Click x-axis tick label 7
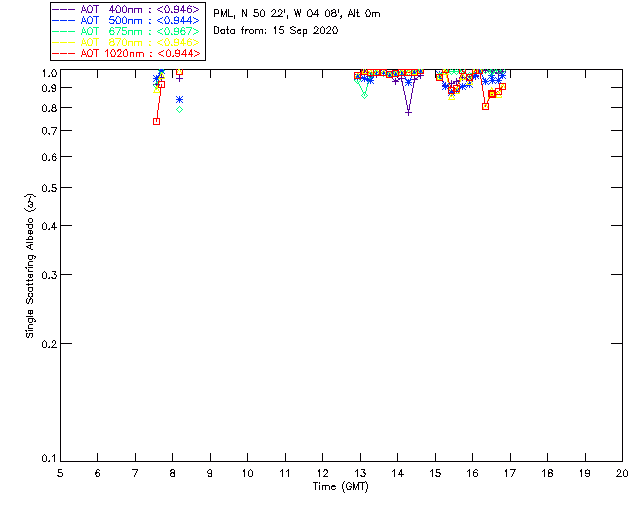 [x=135, y=473]
